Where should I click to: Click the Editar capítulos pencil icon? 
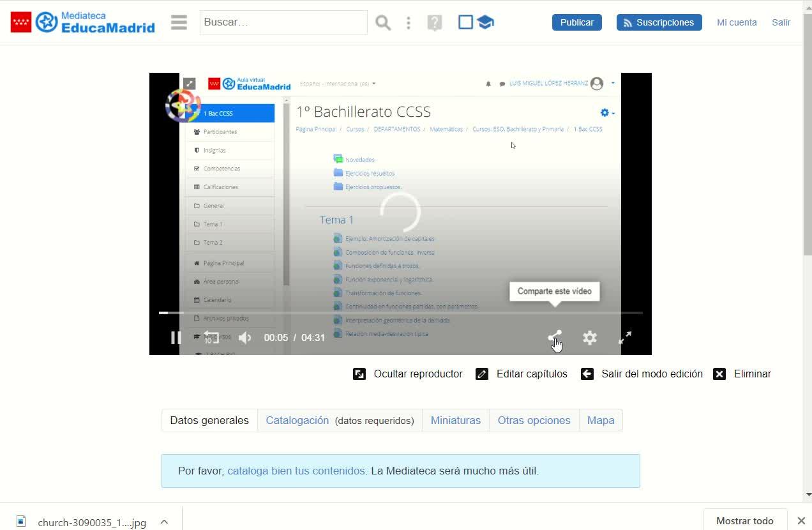click(482, 374)
